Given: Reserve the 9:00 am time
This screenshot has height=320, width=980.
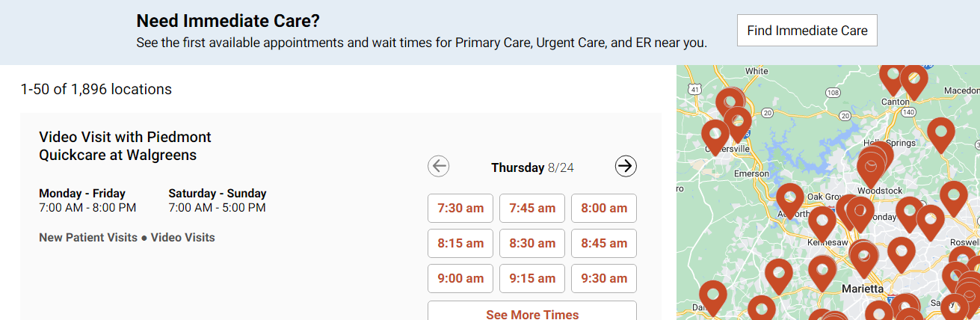Looking at the screenshot, I should (460, 278).
